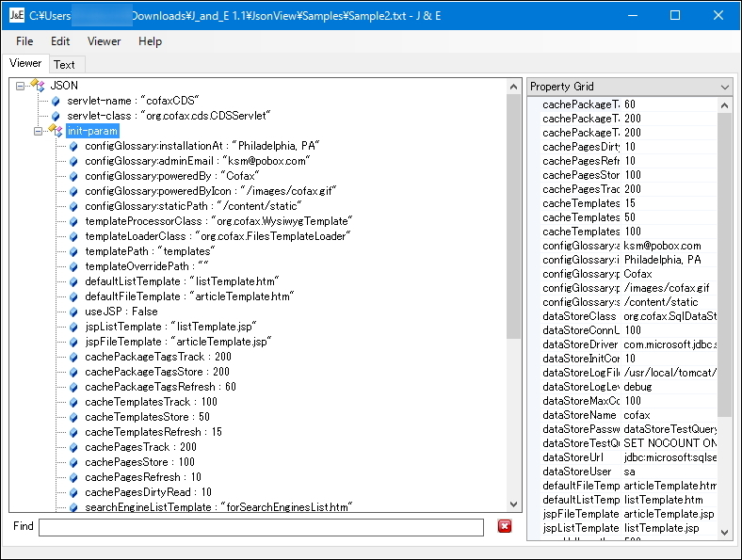Select searchEngineListTemplate tree row
742x560 pixels.
click(218, 507)
